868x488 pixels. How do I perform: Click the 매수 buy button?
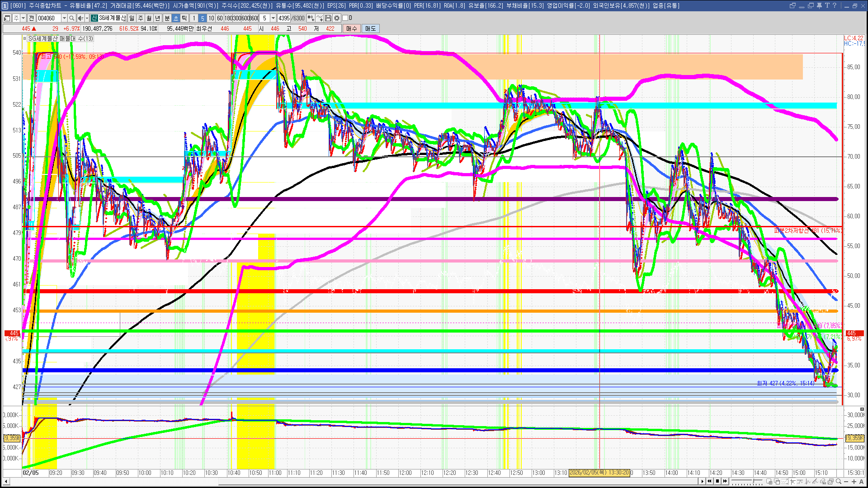[x=351, y=28]
